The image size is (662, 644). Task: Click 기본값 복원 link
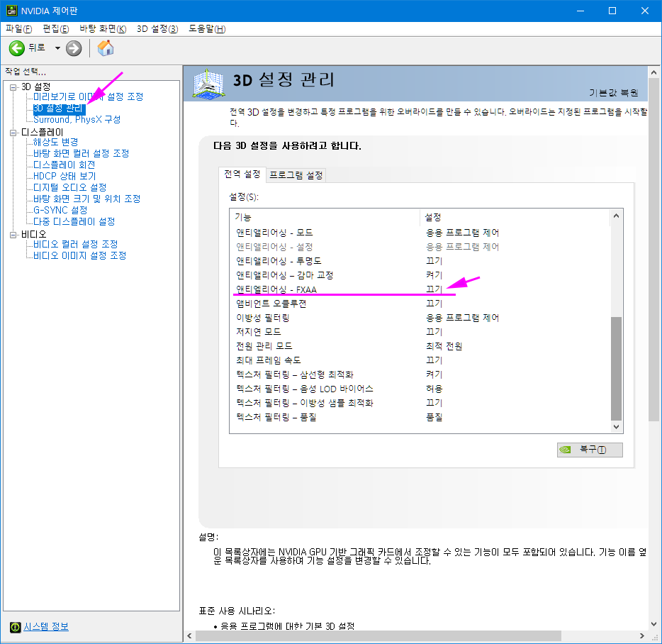[613, 92]
